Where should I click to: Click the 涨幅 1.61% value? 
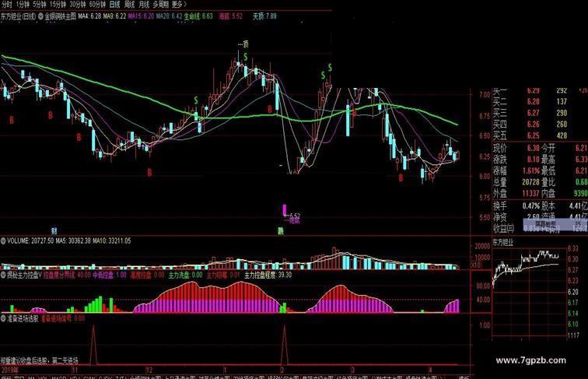(x=530, y=171)
